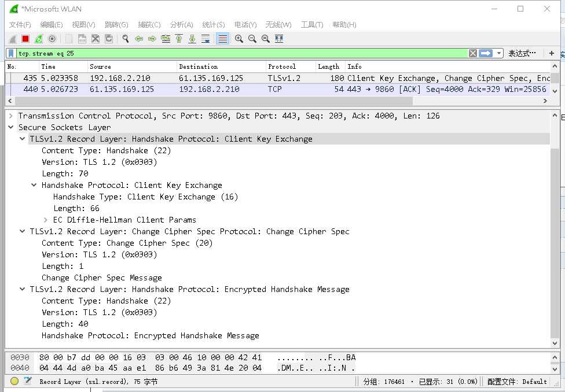Screen dimensions: 565x392
Task: Select packet 440 TCP ACK row
Action: tap(278, 89)
